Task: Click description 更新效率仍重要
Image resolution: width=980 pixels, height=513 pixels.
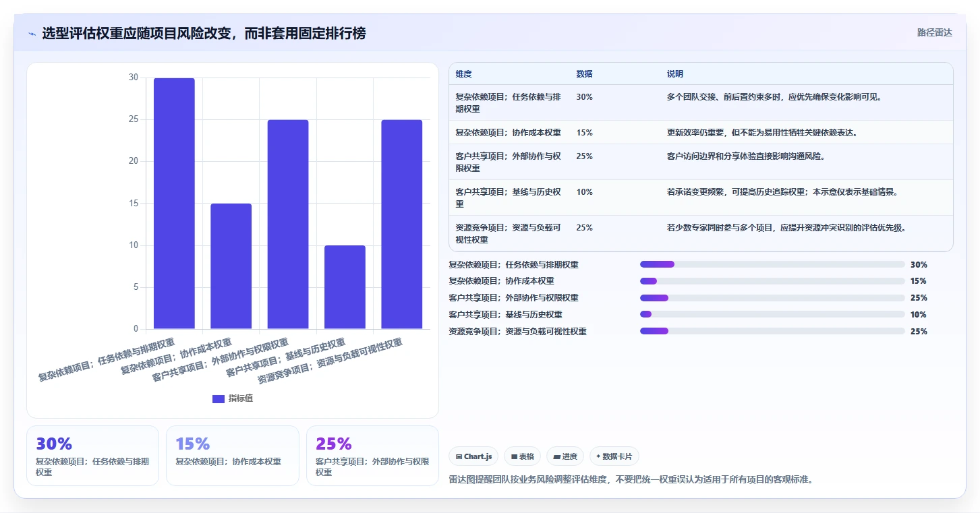Action: pyautogui.click(x=762, y=133)
